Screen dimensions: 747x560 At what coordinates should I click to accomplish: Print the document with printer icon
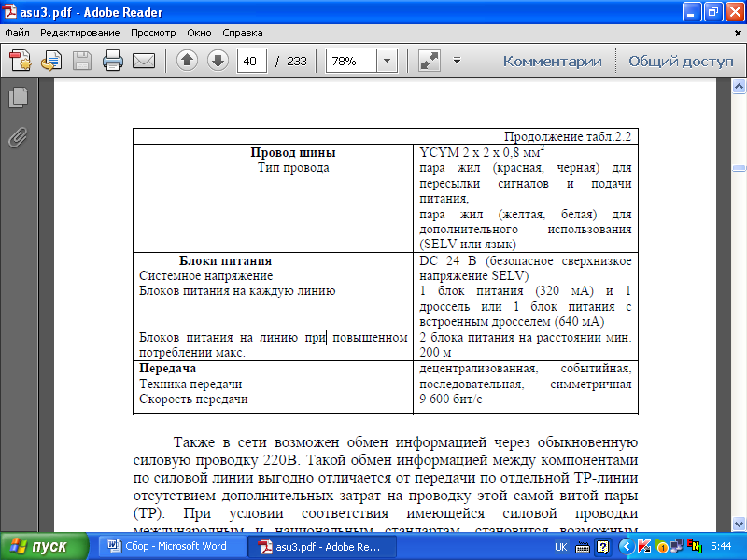(113, 61)
